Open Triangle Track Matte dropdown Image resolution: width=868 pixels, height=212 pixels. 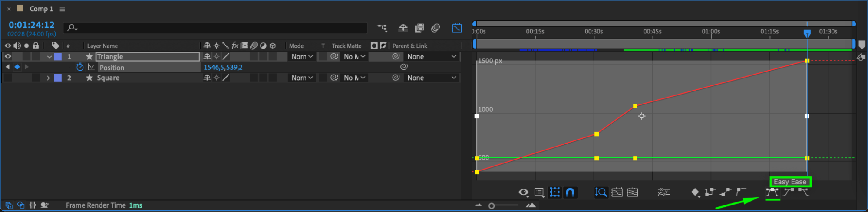[x=354, y=56]
